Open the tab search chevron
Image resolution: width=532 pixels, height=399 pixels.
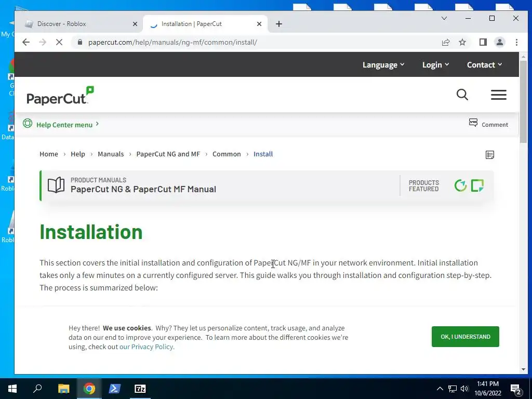(x=444, y=18)
